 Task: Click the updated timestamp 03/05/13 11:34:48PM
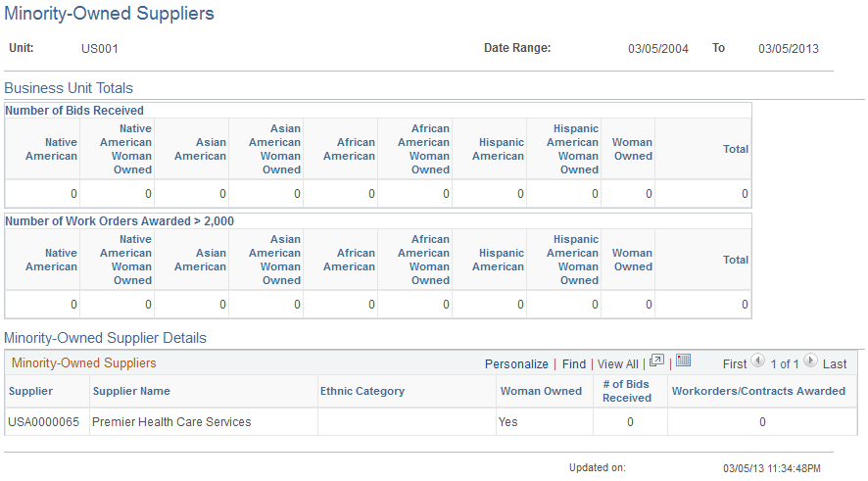coord(772,469)
